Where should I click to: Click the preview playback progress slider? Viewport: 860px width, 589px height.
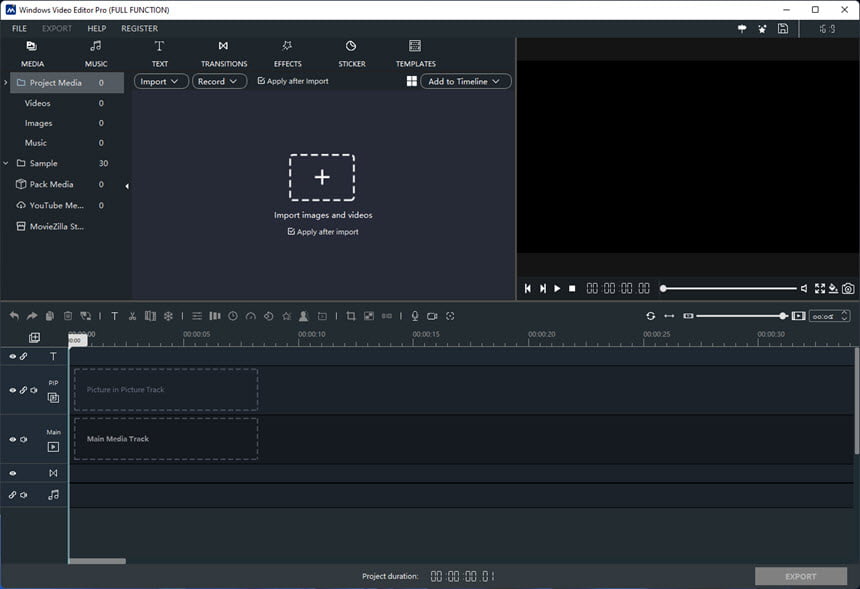[729, 288]
